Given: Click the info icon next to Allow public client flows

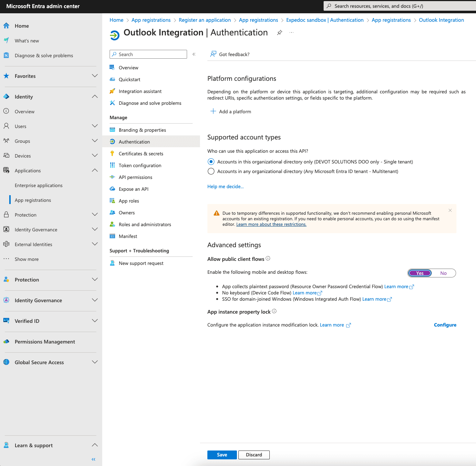Looking at the screenshot, I should [x=268, y=259].
